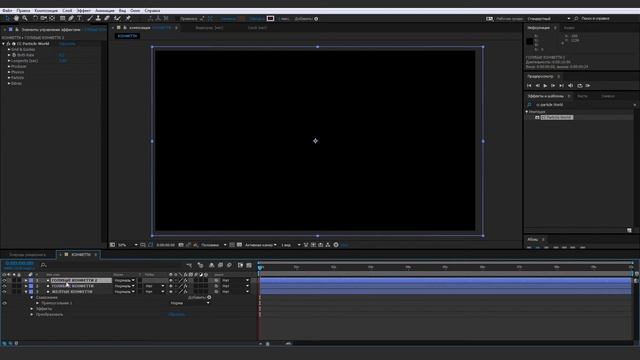
Task: Select the Rotation tool
Action: point(35,18)
